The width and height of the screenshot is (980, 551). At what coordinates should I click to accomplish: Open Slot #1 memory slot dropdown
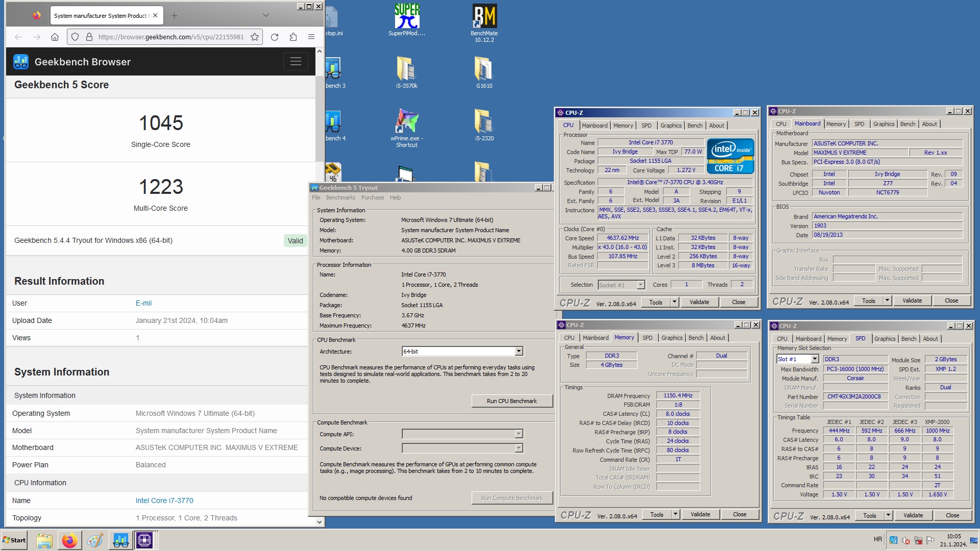[815, 360]
